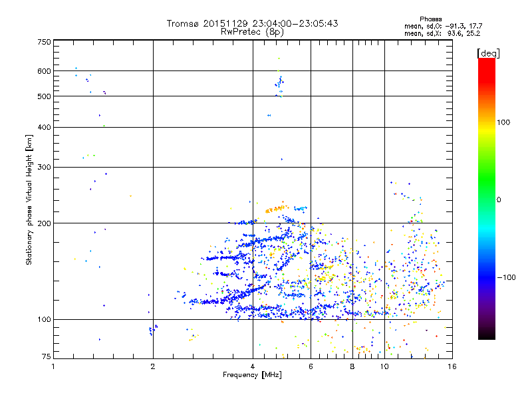Click the x-axis label 'Frequency [MHz]'
Viewport: 532px width, 399px height.
click(x=252, y=375)
